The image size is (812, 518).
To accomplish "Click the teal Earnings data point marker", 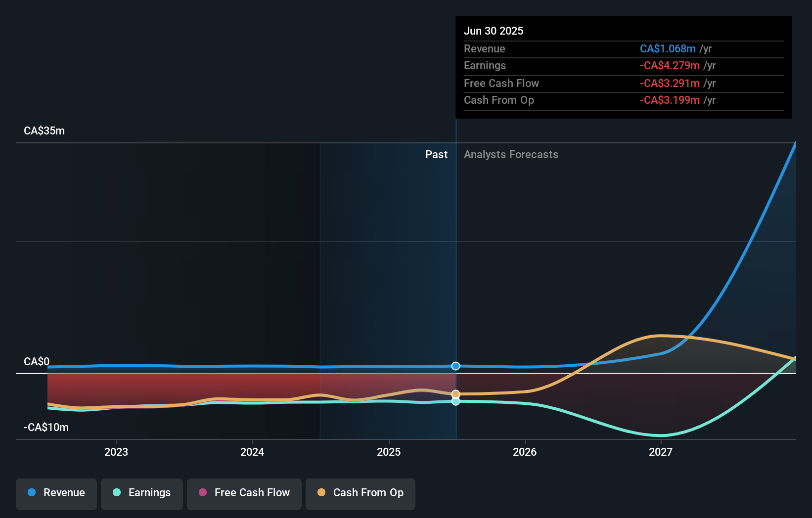I will click(x=456, y=401).
